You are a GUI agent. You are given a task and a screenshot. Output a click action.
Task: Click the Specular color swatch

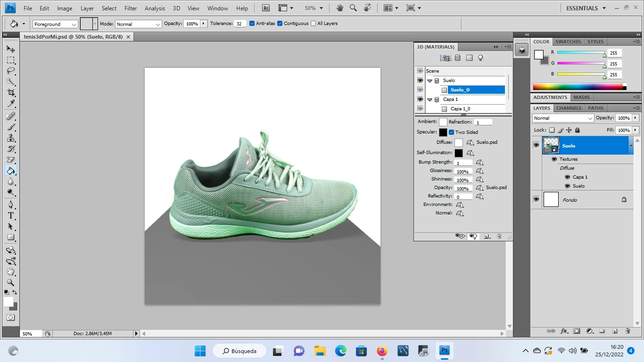[x=443, y=132]
